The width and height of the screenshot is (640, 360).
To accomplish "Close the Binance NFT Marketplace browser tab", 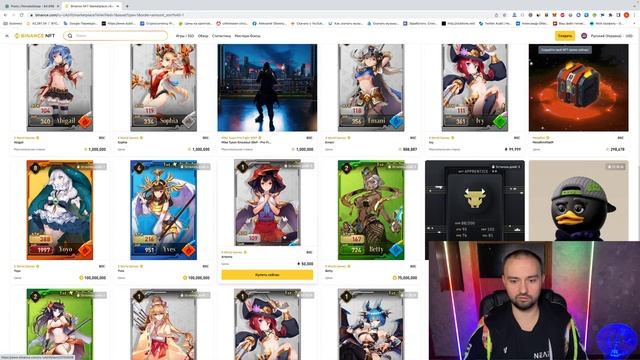I will tap(118, 6).
